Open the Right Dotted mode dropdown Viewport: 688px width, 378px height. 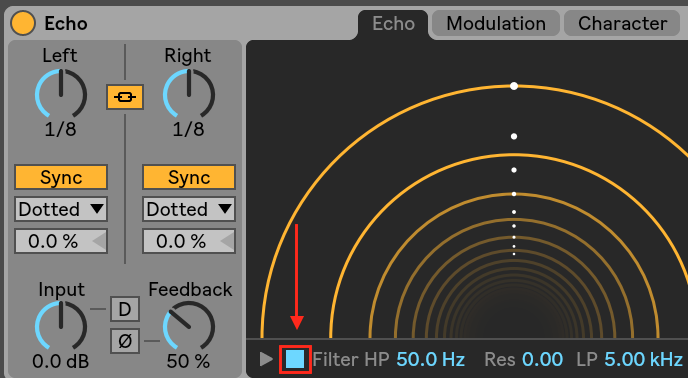tap(189, 209)
